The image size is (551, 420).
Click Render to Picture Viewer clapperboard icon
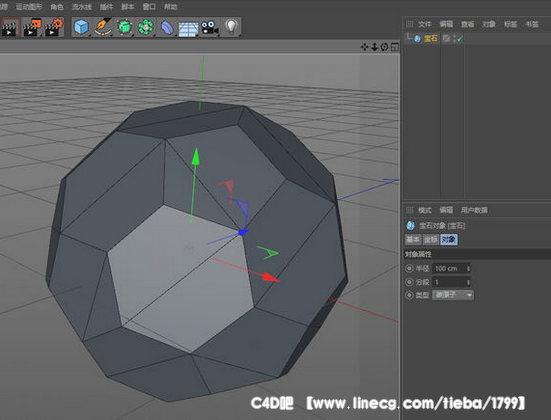pos(32,27)
